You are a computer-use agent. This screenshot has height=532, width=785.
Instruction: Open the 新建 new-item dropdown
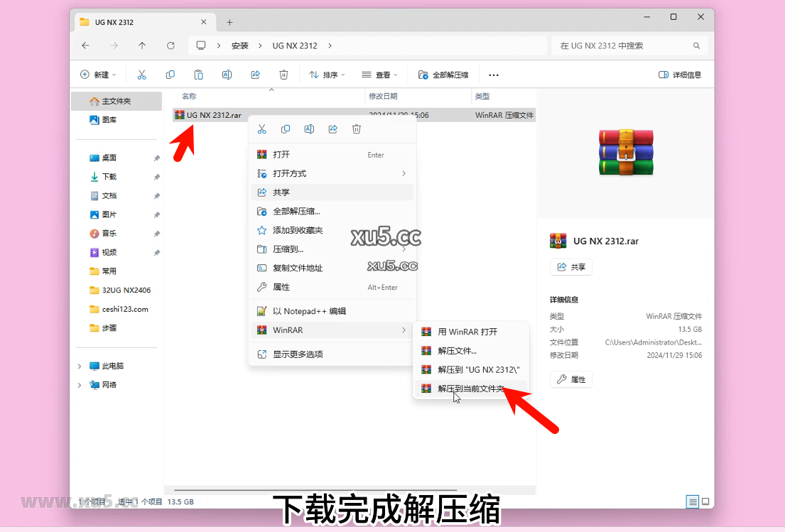(x=98, y=74)
